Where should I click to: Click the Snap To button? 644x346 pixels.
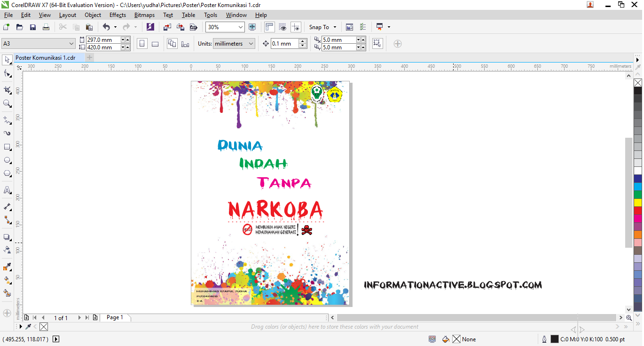(322, 27)
